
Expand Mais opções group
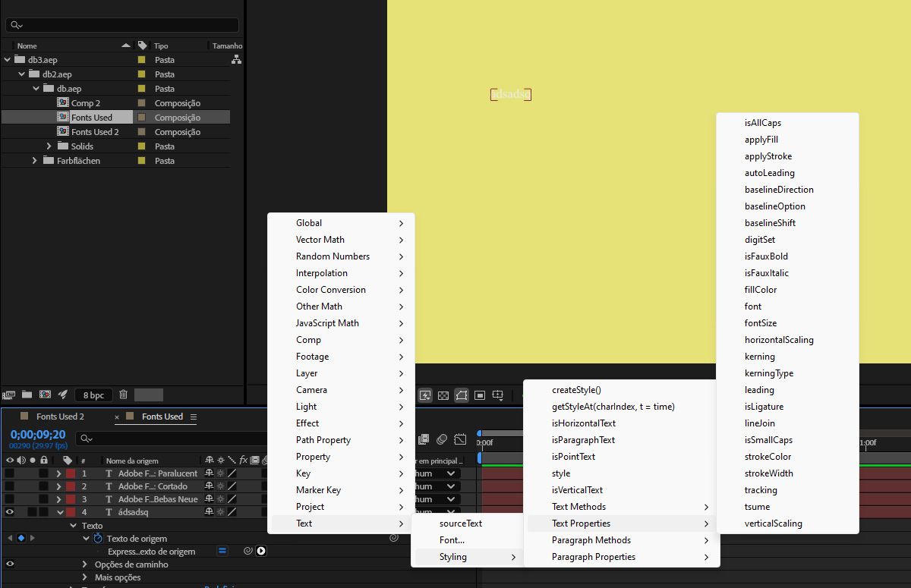pyautogui.click(x=85, y=577)
